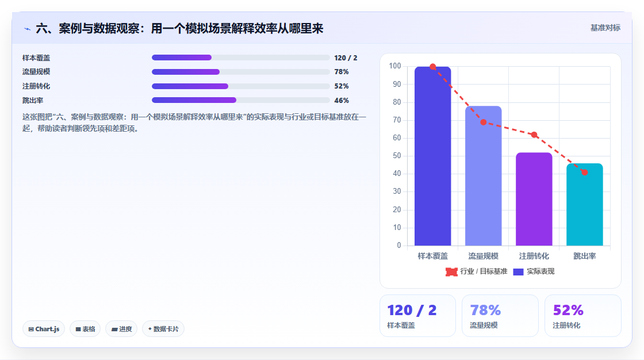The height and width of the screenshot is (360, 644).
Task: Click the 120 / 2 value beside progress bar
Action: pyautogui.click(x=346, y=58)
